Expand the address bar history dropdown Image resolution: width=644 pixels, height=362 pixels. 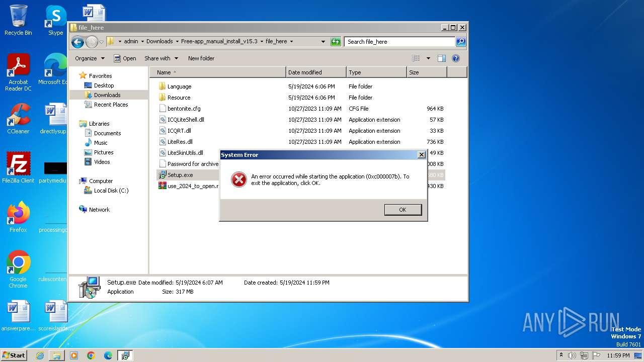(x=323, y=42)
